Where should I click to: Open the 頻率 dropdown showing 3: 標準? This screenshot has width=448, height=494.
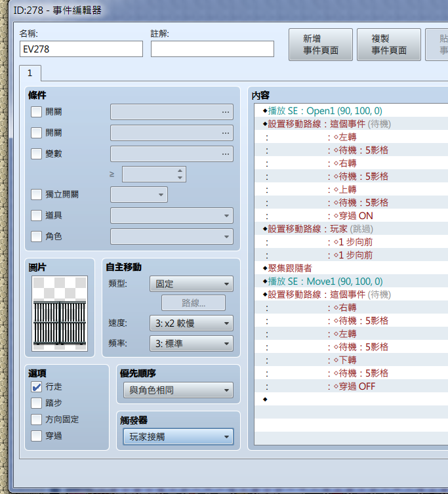coord(192,343)
